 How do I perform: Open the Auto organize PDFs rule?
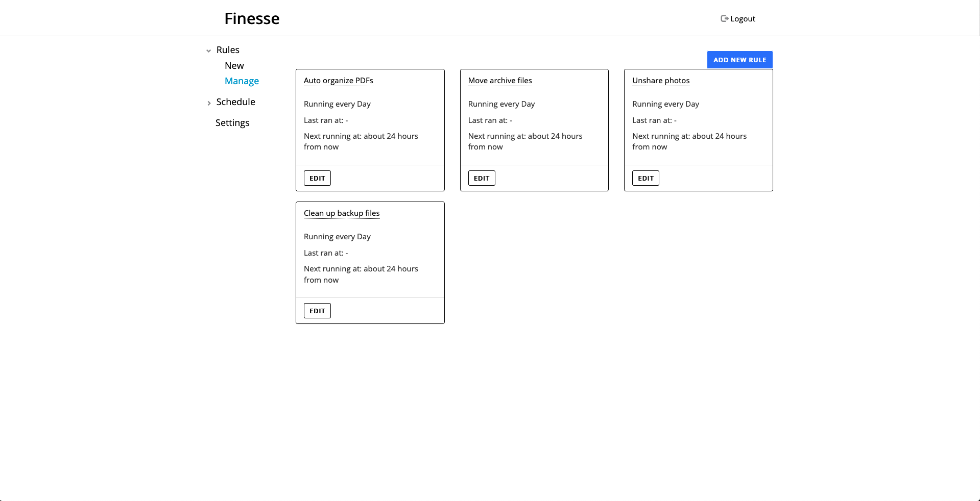pos(339,81)
